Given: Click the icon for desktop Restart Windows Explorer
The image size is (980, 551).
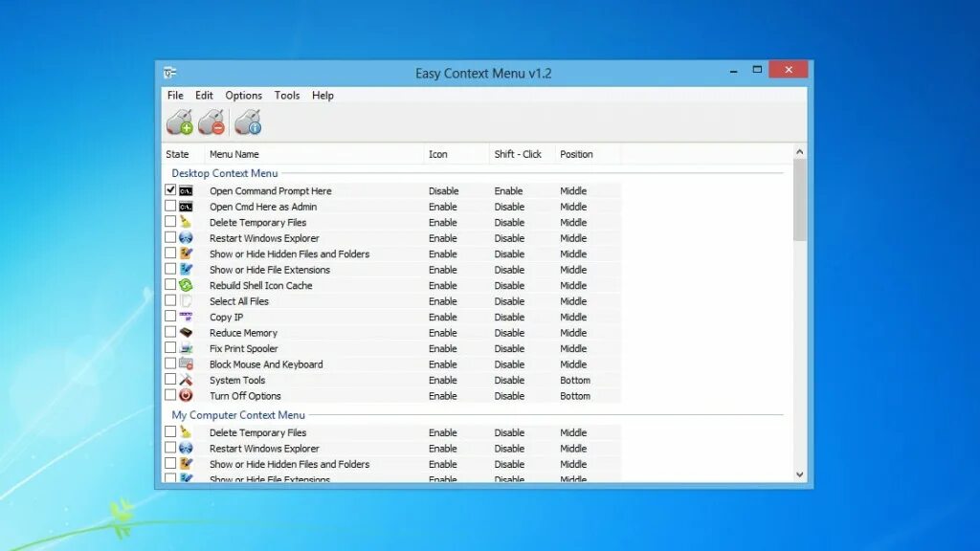Looking at the screenshot, I should (x=186, y=238).
